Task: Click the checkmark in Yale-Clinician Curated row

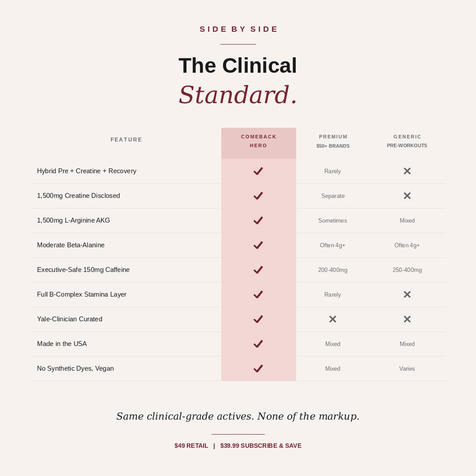Action: [x=258, y=320]
